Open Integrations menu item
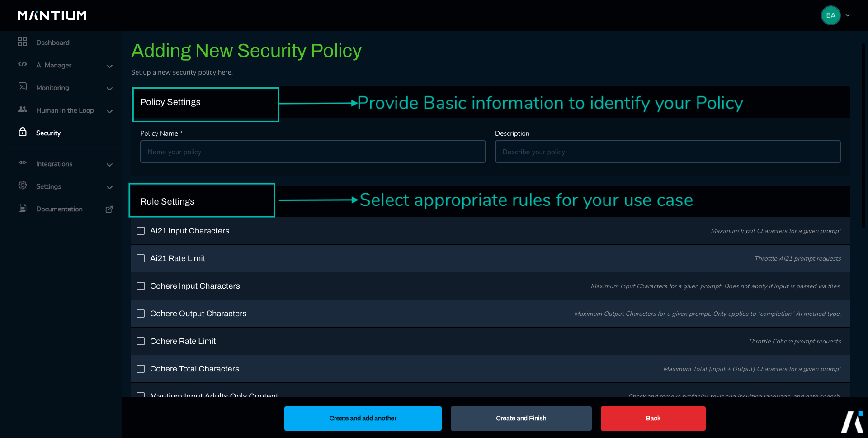This screenshot has width=868, height=438. tap(54, 164)
